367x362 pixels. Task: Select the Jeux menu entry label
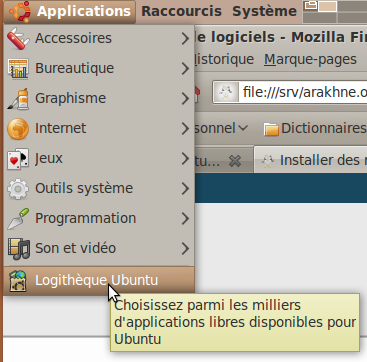[49, 159]
